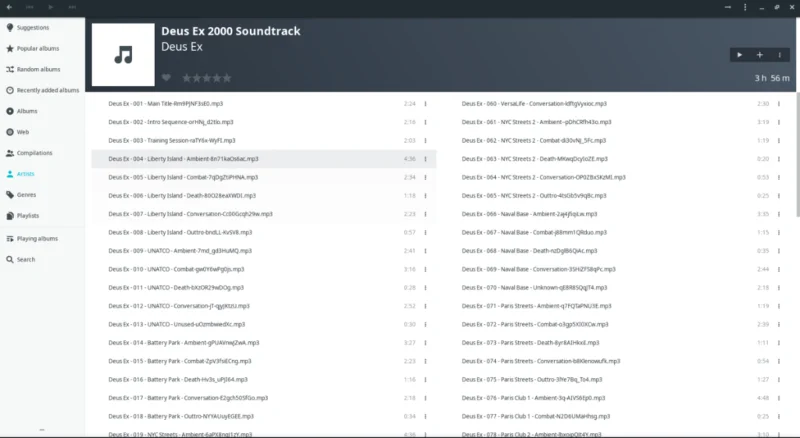The width and height of the screenshot is (800, 438).
Task: Select track 006 Liberty Island Death
Action: click(x=264, y=196)
